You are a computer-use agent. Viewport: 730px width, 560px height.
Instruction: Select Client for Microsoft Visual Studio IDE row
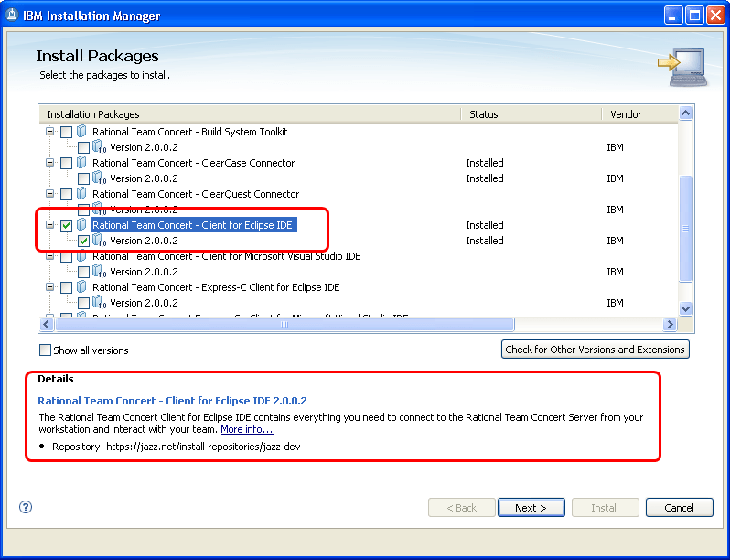pos(227,256)
